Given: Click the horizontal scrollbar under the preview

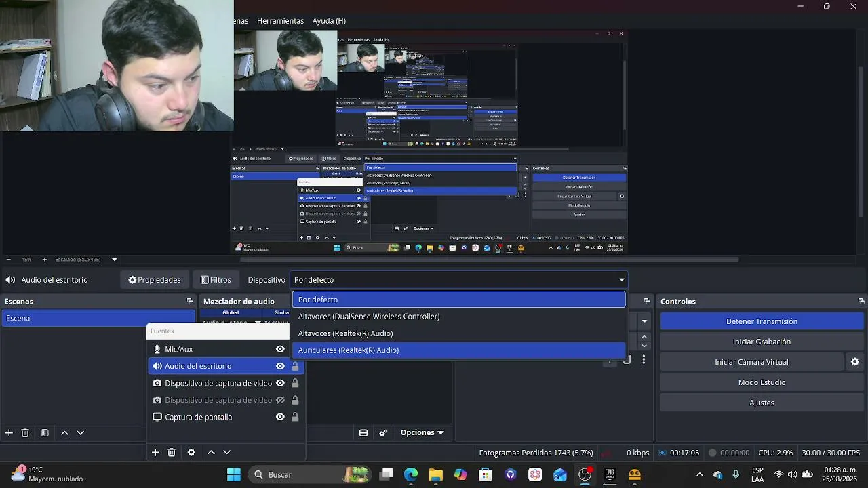Looking at the screenshot, I should (x=489, y=259).
